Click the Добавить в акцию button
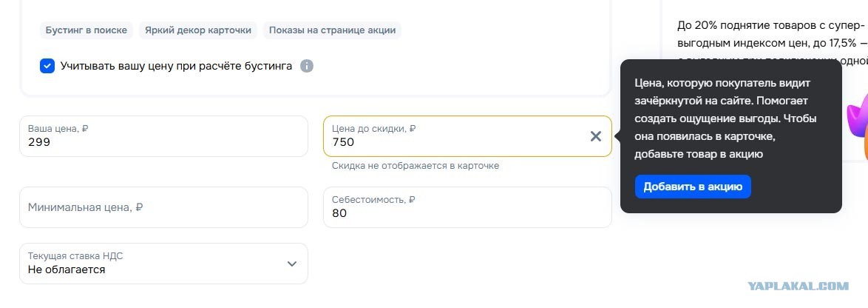The height and width of the screenshot is (308, 868). [693, 187]
